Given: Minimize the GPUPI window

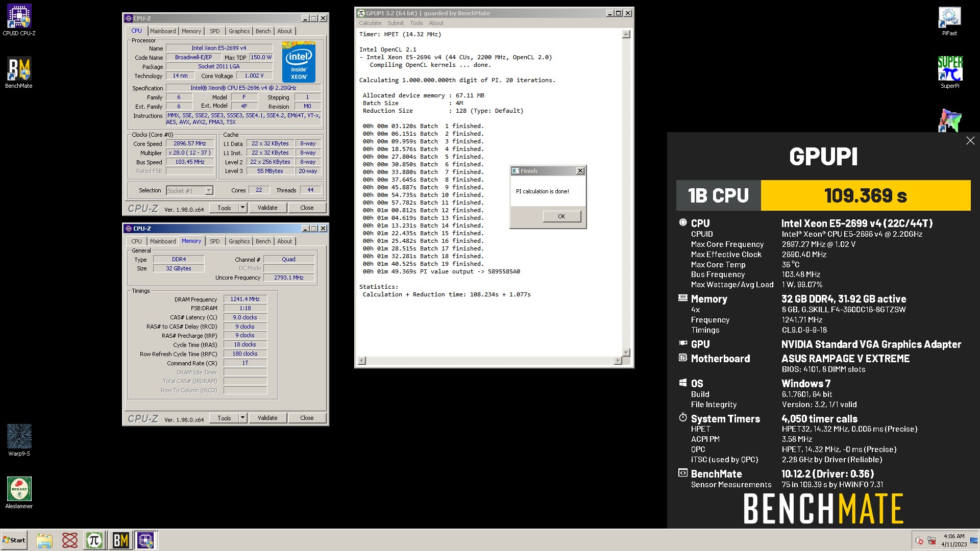Looking at the screenshot, I should pos(609,13).
